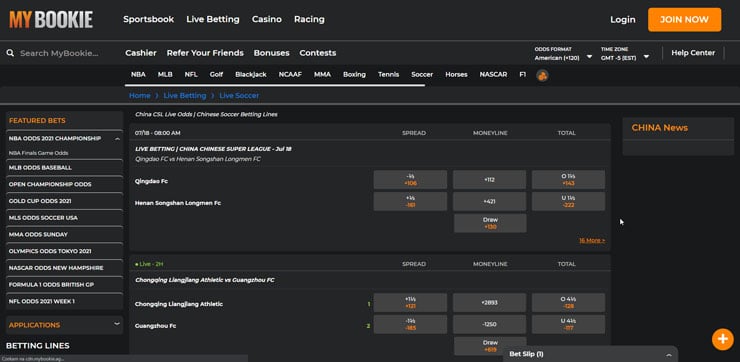Open the Time Zone dropdown

(625, 54)
